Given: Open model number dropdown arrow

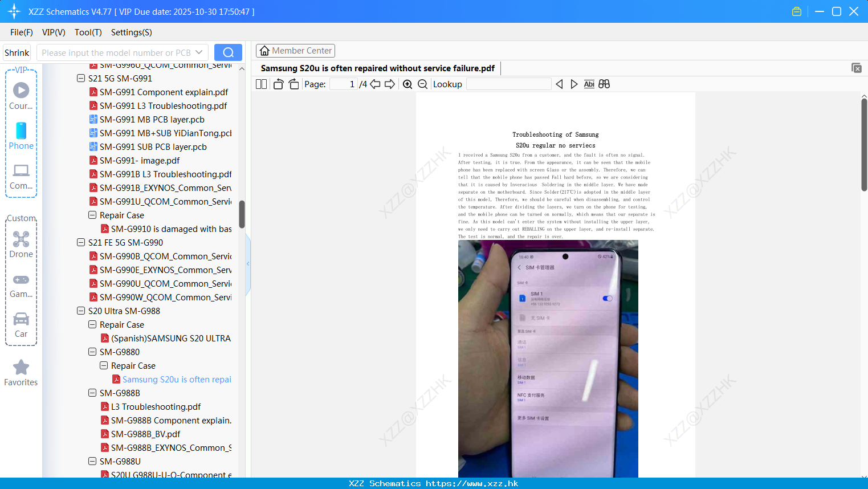Looking at the screenshot, I should [199, 52].
